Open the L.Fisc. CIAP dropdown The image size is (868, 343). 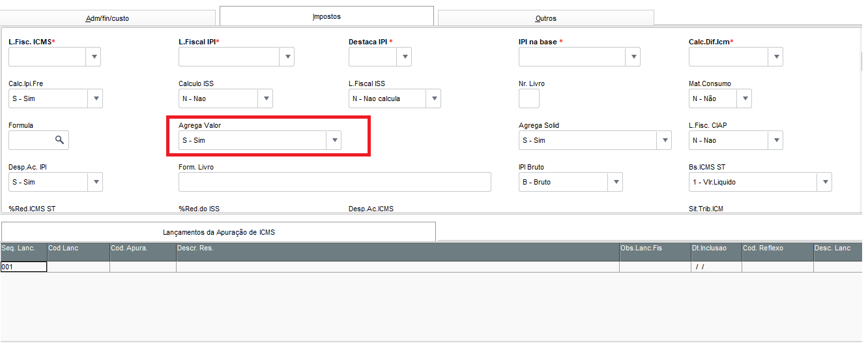(775, 140)
